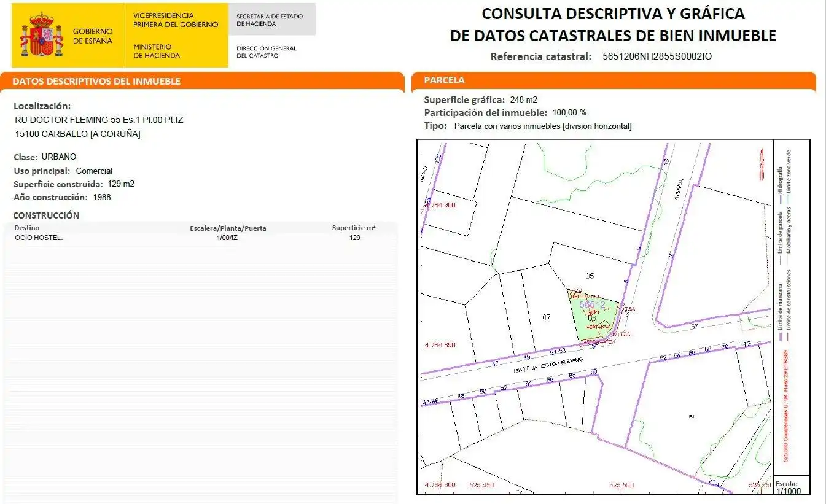Click the main use value "Comercial"
This screenshot has height=504, width=826.
pos(95,171)
